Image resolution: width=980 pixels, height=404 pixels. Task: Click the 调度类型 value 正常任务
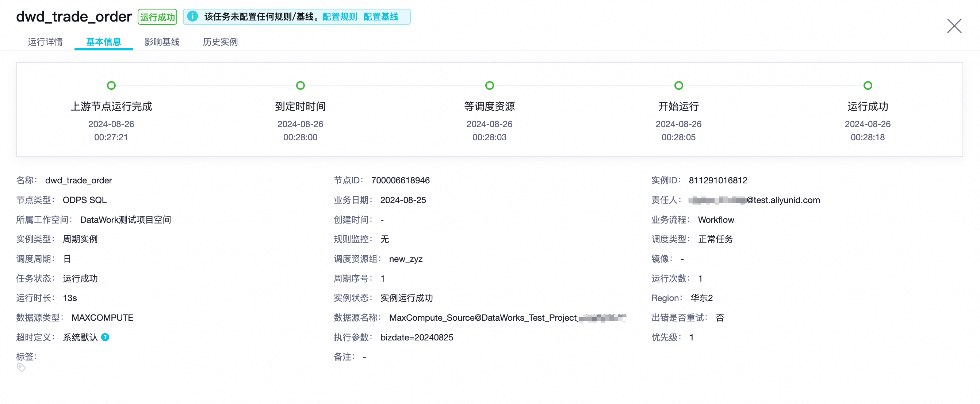pos(716,239)
